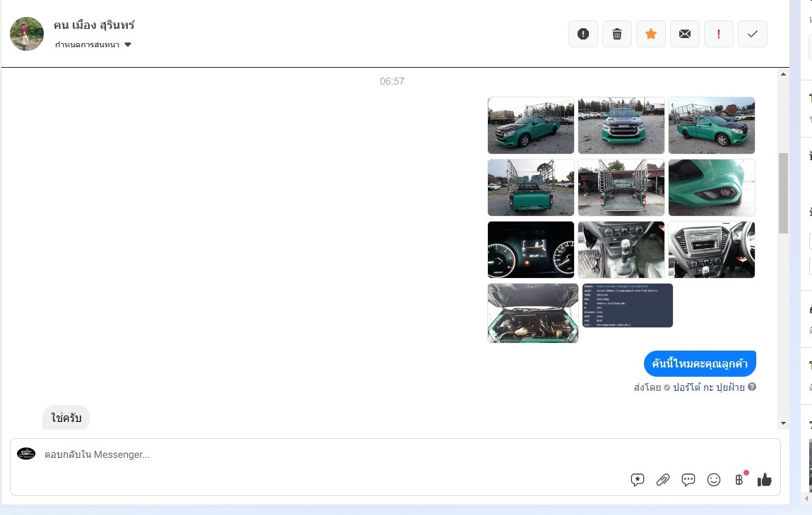Delete conversation using trash icon
Screen dimensions: 812x515
(617, 34)
